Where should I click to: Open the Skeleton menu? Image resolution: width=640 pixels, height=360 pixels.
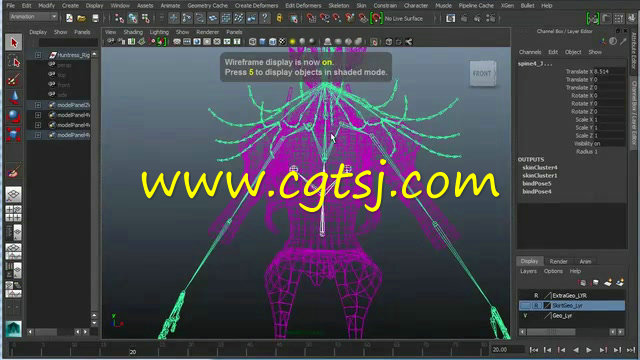[x=339, y=6]
